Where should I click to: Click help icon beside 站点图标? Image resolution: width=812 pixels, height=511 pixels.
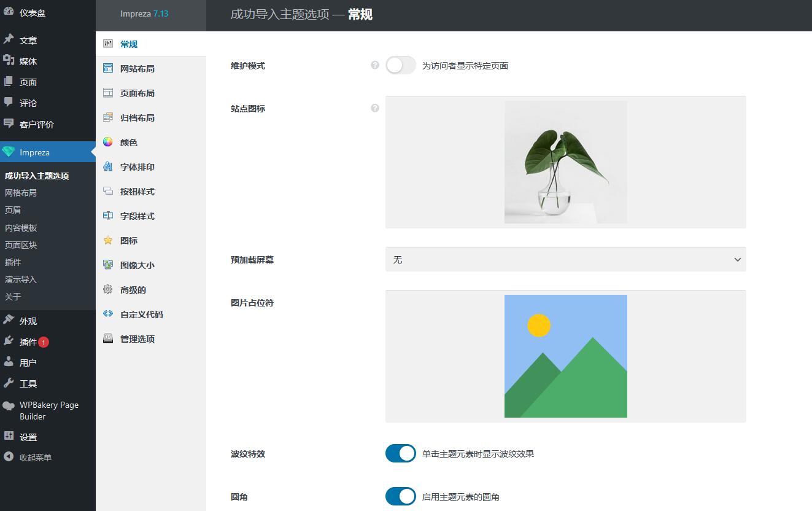375,108
